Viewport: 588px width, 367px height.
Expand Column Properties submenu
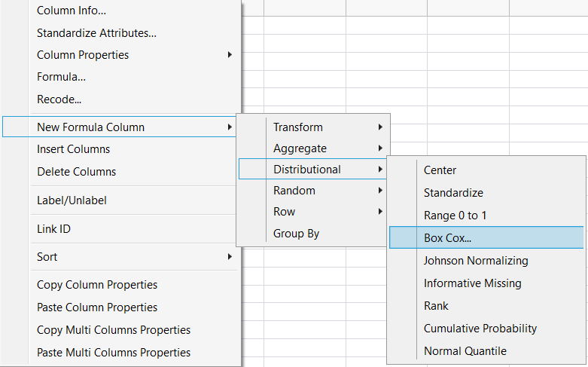click(x=83, y=55)
